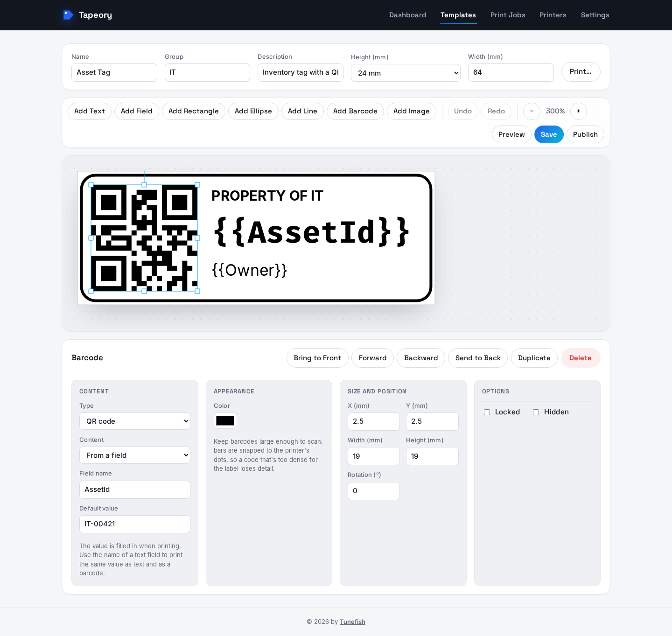Open the Templates tab

coord(458,15)
